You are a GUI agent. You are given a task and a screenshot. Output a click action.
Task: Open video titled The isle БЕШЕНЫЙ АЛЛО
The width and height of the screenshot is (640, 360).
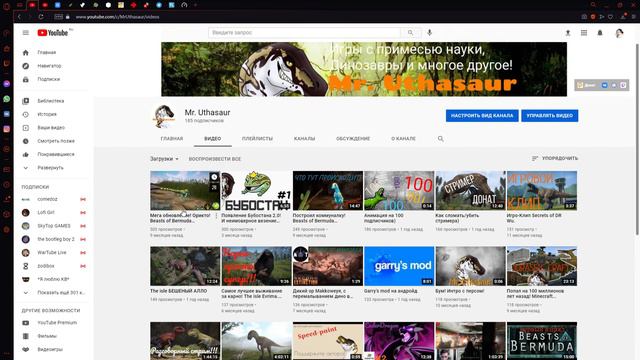(178, 291)
